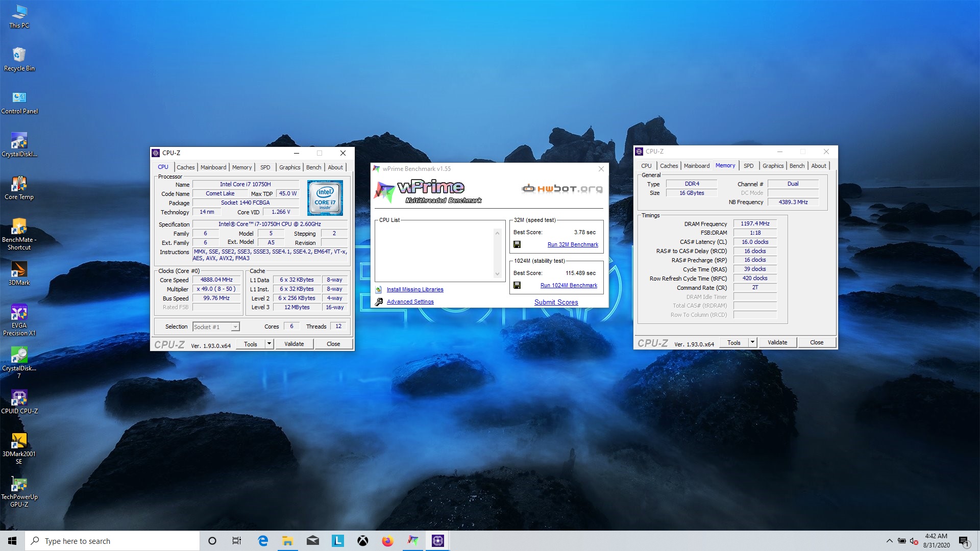This screenshot has height=551, width=980.
Task: Open Xbox app from taskbar
Action: (x=363, y=541)
